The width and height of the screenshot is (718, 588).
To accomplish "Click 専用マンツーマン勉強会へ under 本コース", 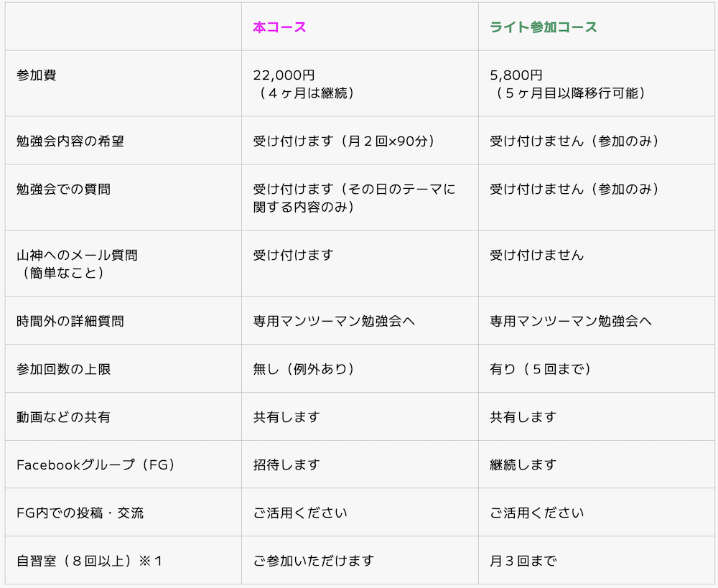I will 334,321.
